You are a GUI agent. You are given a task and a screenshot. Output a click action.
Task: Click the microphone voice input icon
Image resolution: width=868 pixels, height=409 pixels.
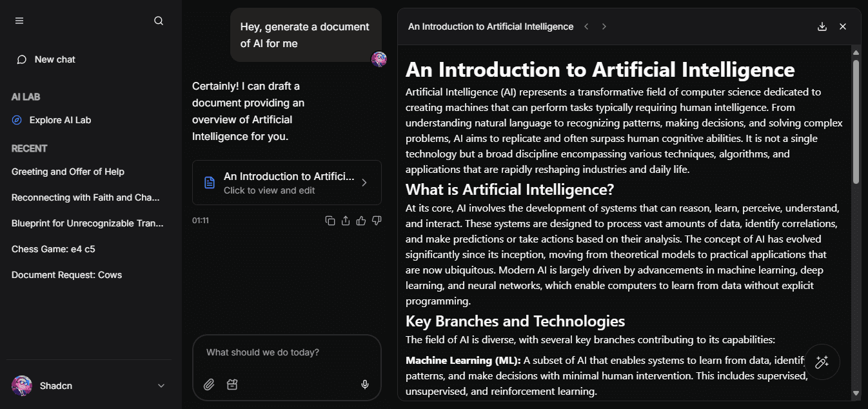tap(365, 384)
